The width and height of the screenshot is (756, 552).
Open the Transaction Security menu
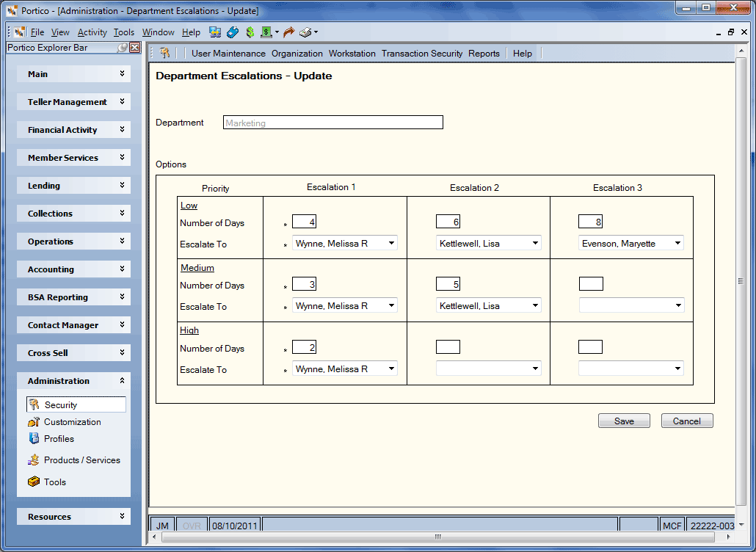(422, 54)
